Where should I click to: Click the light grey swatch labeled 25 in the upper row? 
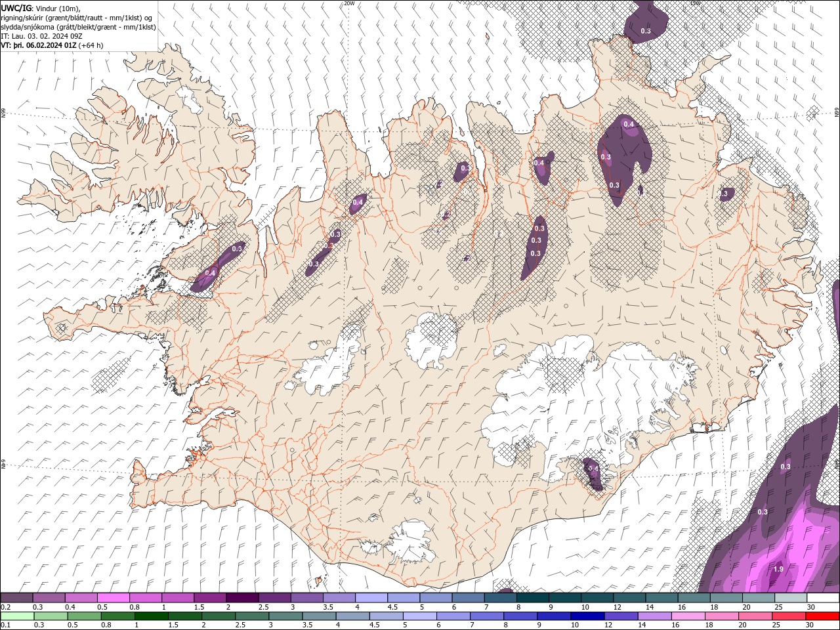click(x=791, y=598)
